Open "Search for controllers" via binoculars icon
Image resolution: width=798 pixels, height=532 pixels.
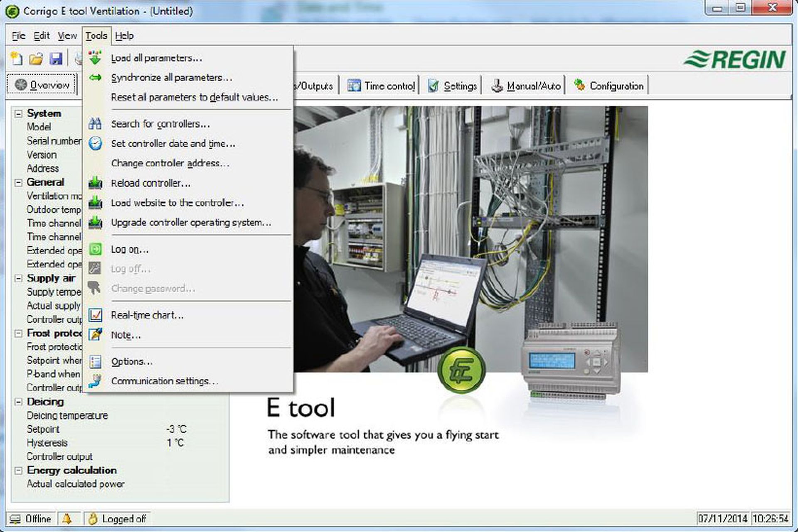[x=96, y=123]
